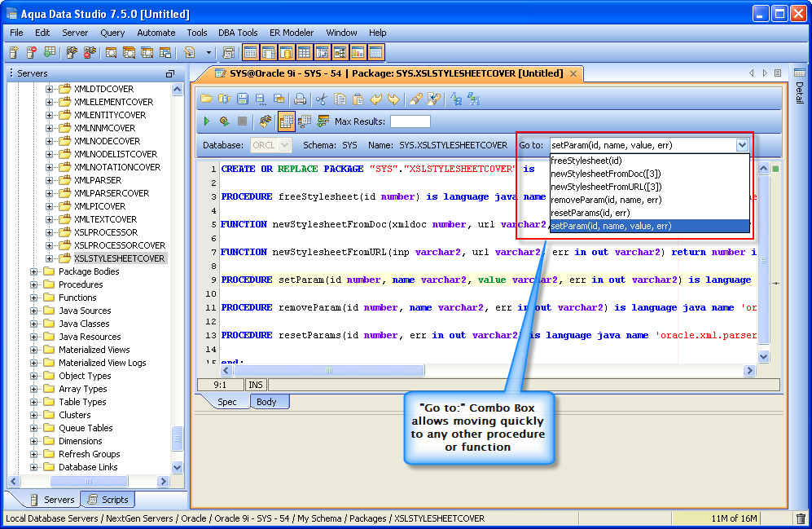Open the ORCL Database dropdown
812x529 pixels.
point(283,145)
